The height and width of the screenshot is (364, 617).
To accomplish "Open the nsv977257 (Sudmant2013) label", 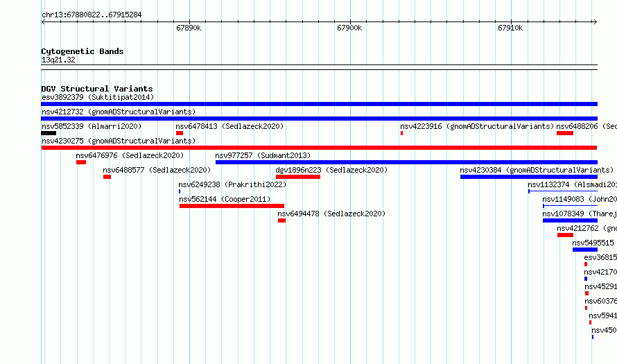I will (263, 155).
